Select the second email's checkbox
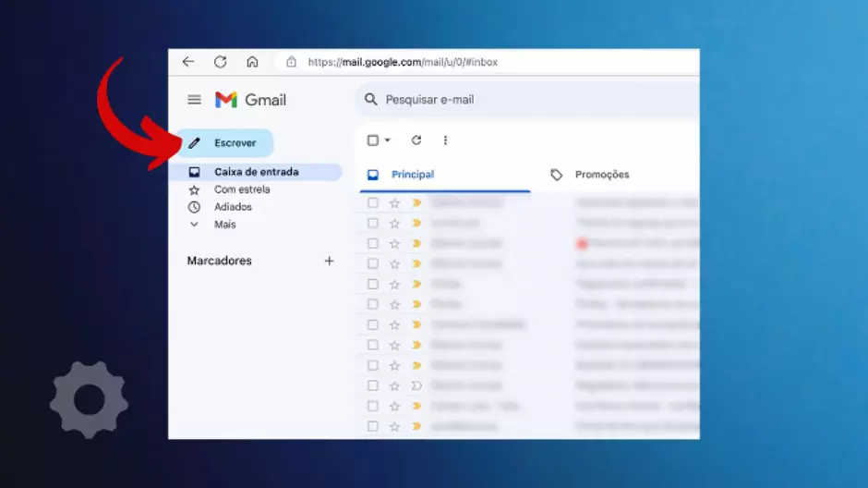The image size is (868, 488). point(373,223)
